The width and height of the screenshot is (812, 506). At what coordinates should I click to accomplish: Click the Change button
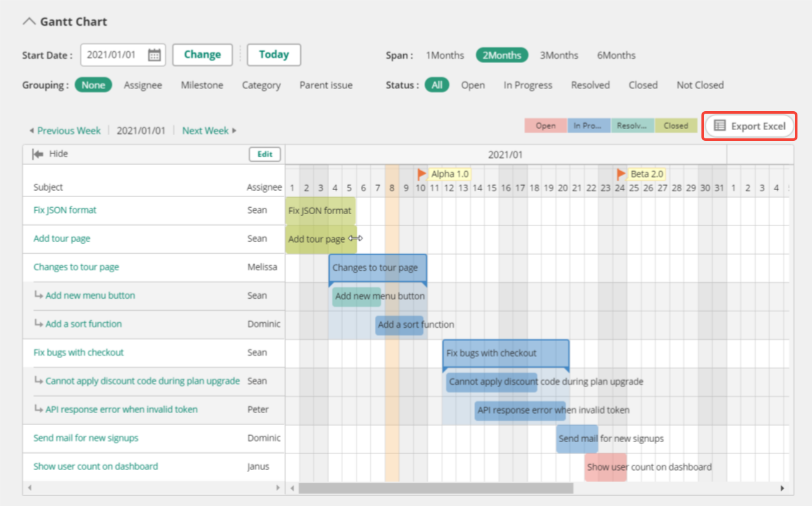pyautogui.click(x=202, y=54)
